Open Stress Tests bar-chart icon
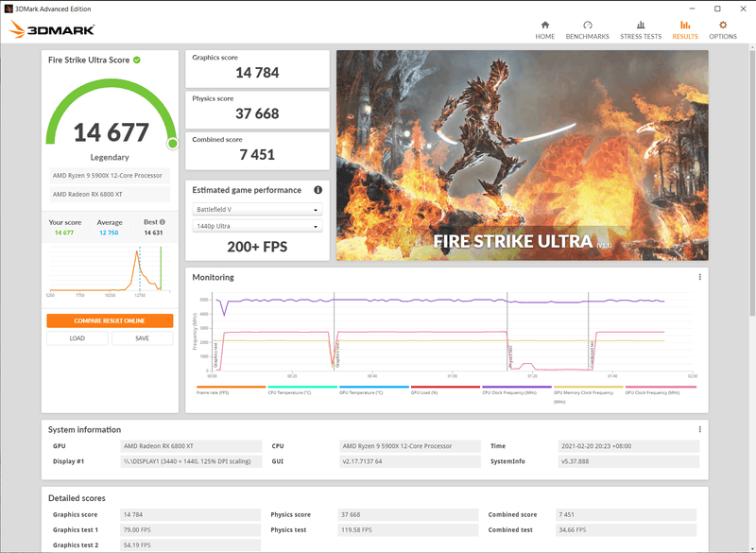Viewport: 756px width, 553px height. click(641, 26)
